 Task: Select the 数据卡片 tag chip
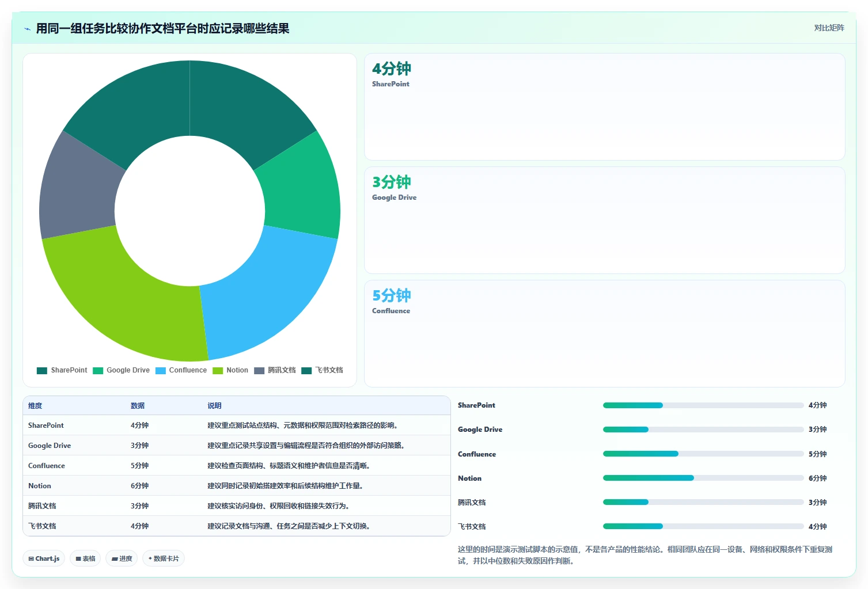(164, 558)
